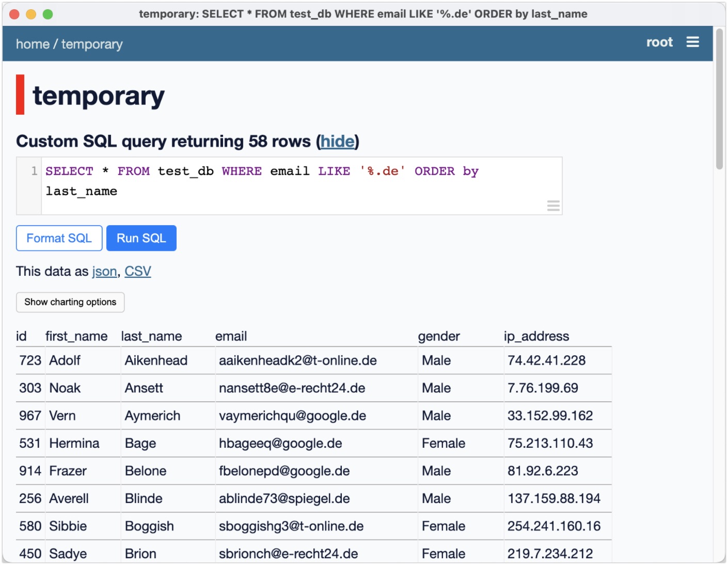Click Show charting options button
The width and height of the screenshot is (728, 565).
70,302
